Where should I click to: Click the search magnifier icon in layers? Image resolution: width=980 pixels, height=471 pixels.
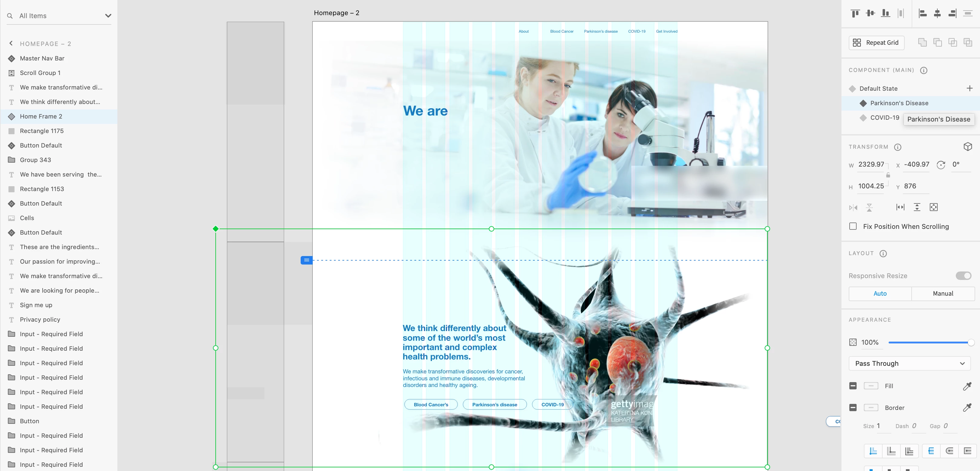(x=10, y=16)
